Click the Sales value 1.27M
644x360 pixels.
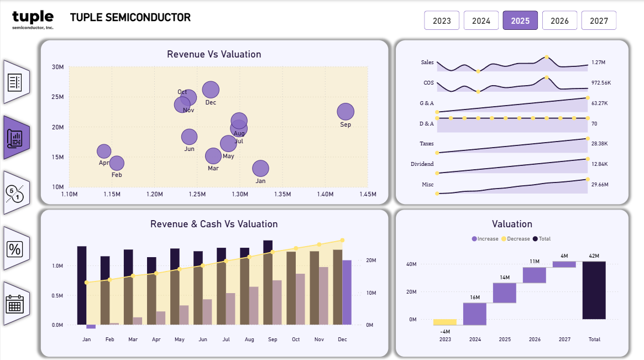click(599, 62)
